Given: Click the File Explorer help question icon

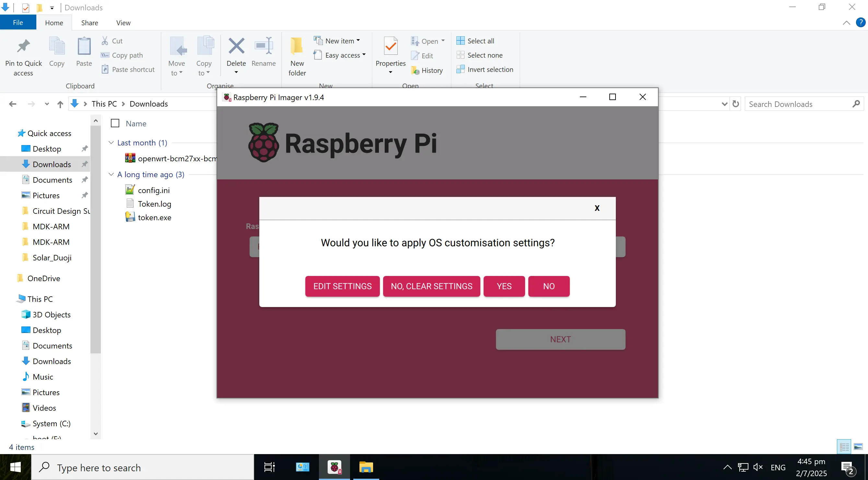Looking at the screenshot, I should pyautogui.click(x=861, y=23).
